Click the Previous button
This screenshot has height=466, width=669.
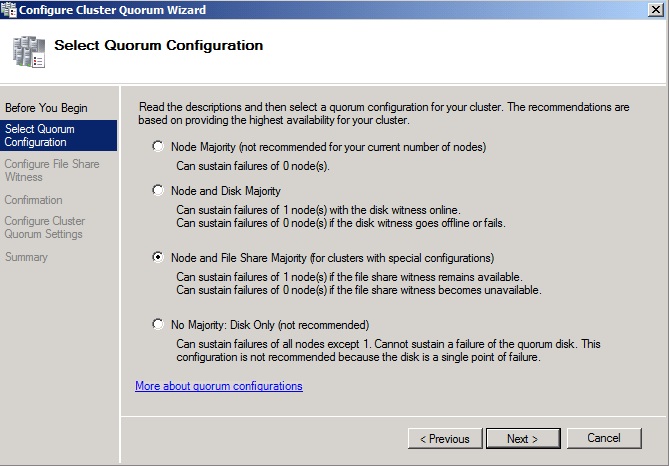coord(445,438)
